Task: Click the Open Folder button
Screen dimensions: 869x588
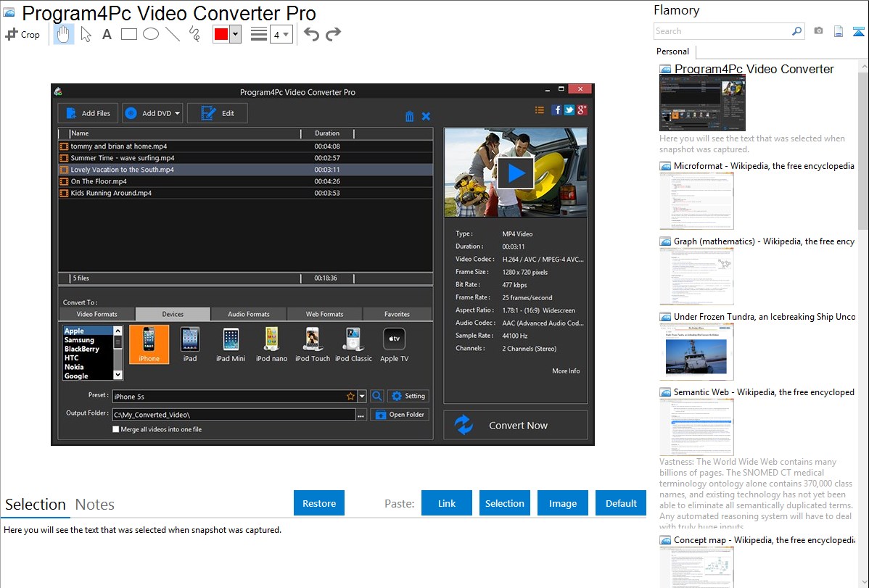Action: pos(400,415)
